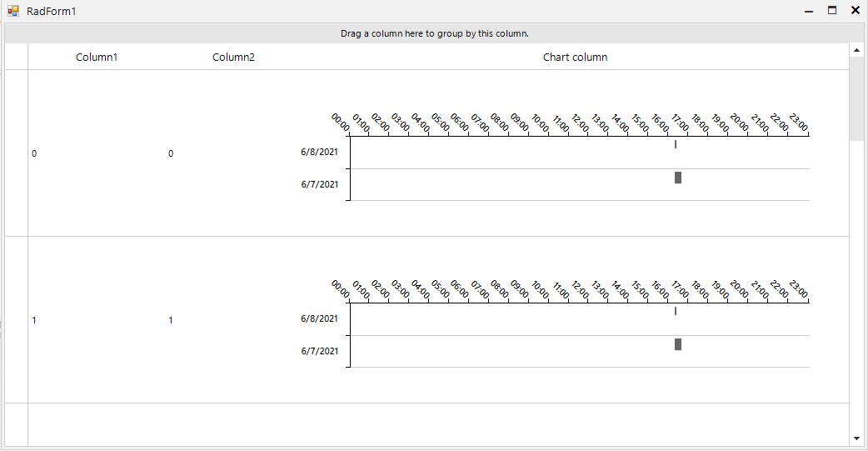Click the group-by-column drop panel
This screenshot has height=451, width=868.
pos(434,33)
